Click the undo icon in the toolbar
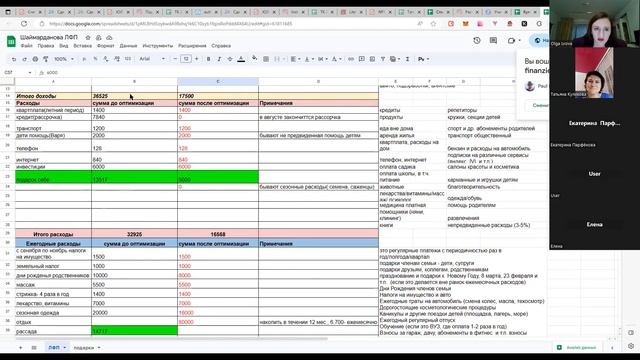 [14, 59]
